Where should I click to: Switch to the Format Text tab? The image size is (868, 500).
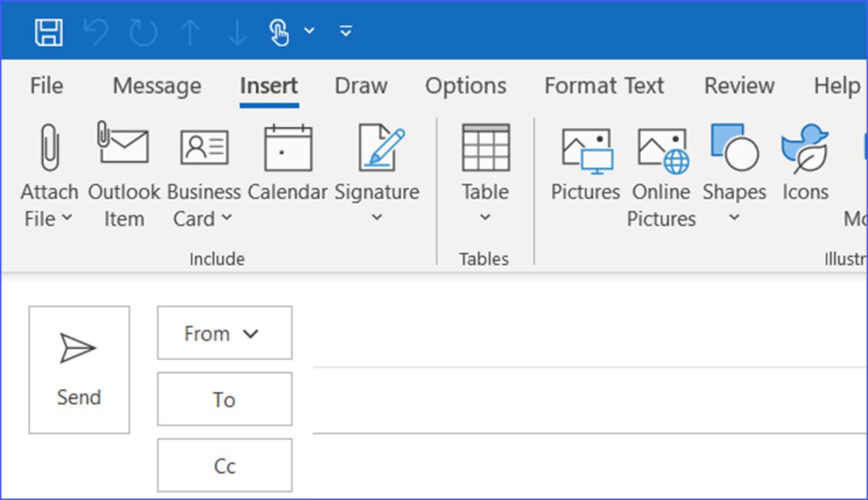604,85
